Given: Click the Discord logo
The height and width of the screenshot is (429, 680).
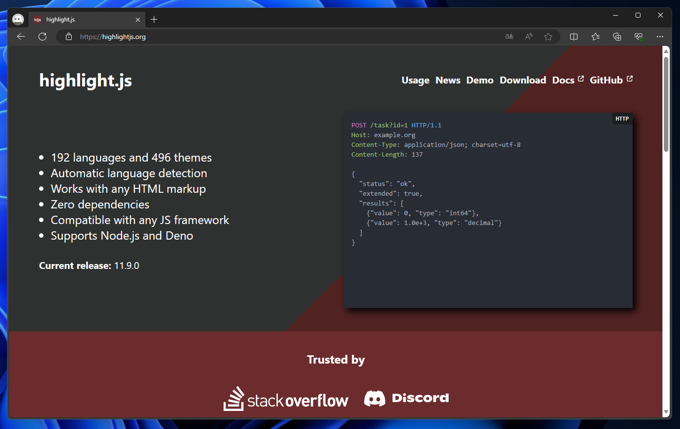Looking at the screenshot, I should click(406, 398).
